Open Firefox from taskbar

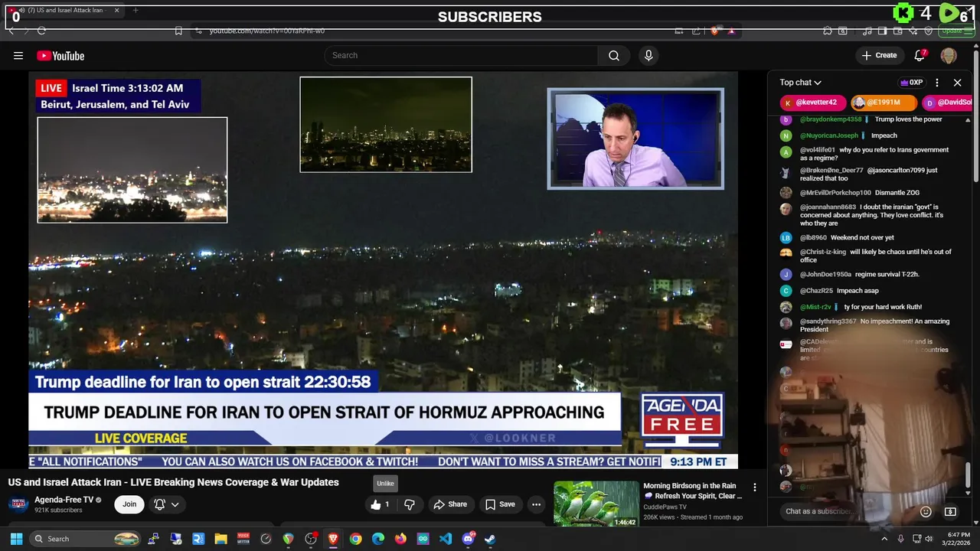click(x=400, y=539)
